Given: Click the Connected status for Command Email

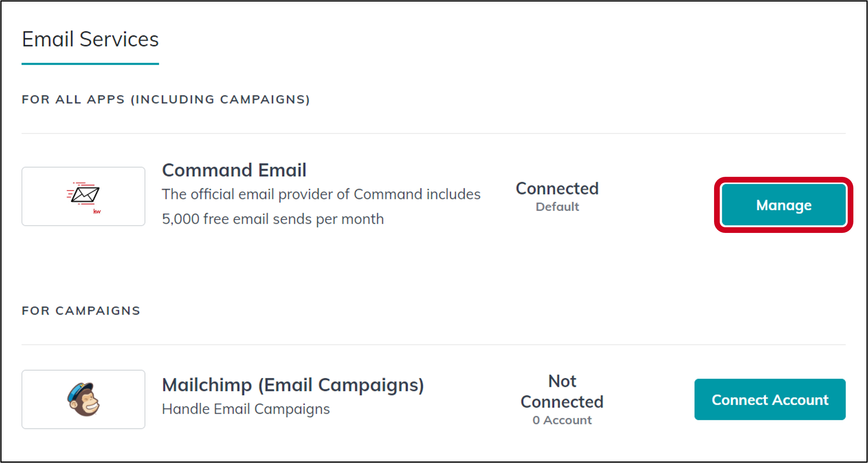Looking at the screenshot, I should [x=557, y=188].
